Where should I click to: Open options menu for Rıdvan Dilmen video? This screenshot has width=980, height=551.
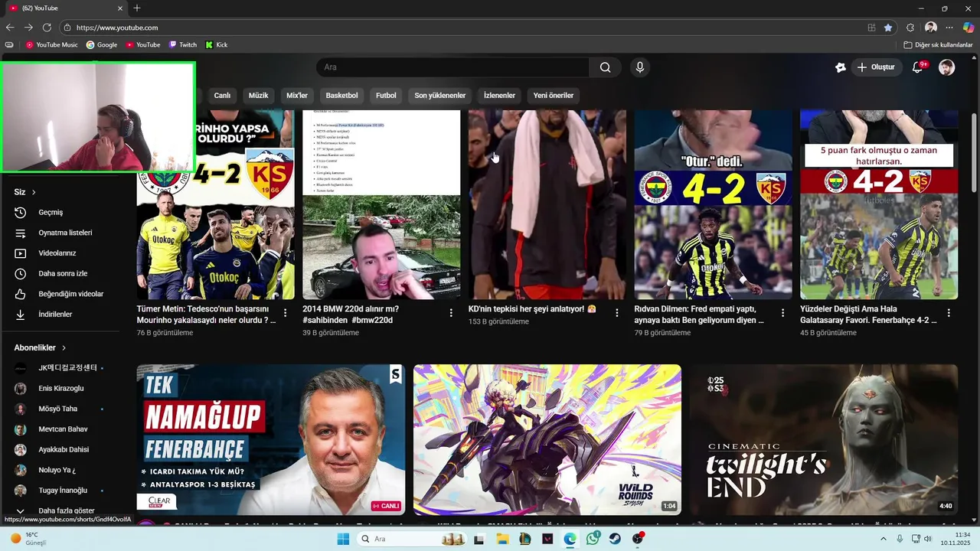[x=782, y=313]
